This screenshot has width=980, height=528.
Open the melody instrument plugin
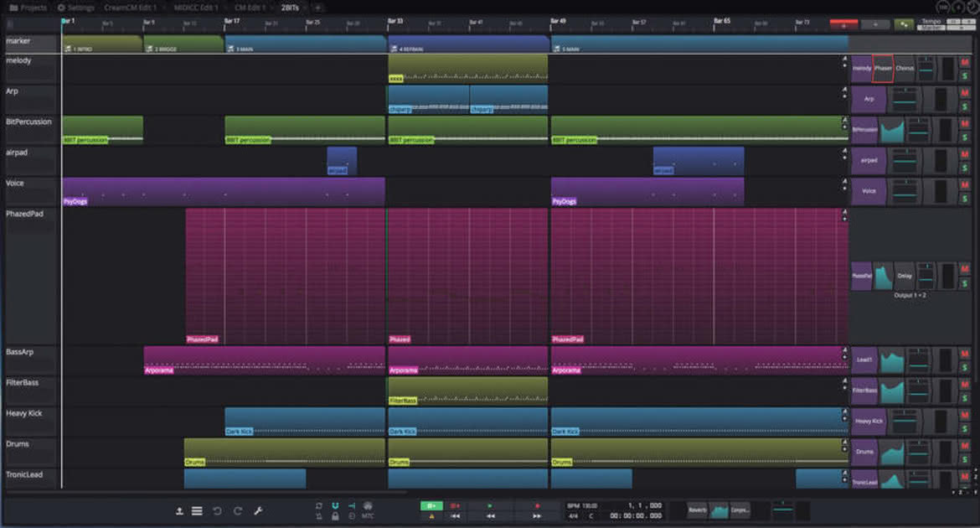(x=862, y=68)
